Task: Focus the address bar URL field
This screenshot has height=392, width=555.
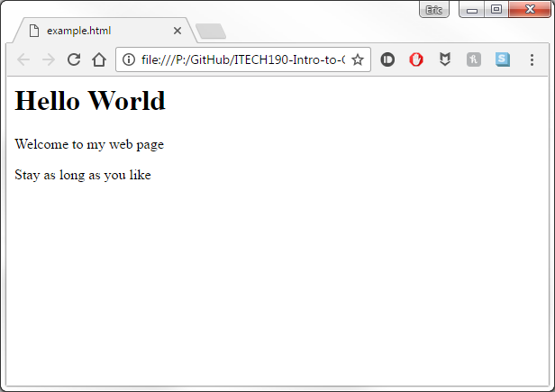Action: point(241,59)
